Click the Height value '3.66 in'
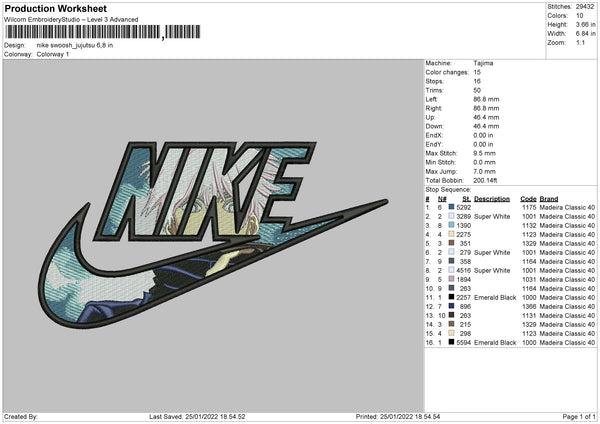This screenshot has height=424, width=600. point(585,24)
